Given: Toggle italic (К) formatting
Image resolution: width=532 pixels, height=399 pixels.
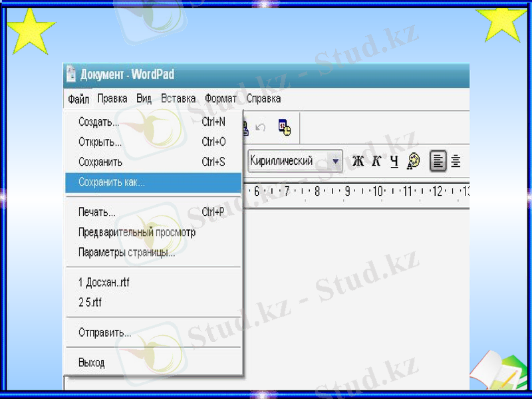Looking at the screenshot, I should [x=376, y=161].
